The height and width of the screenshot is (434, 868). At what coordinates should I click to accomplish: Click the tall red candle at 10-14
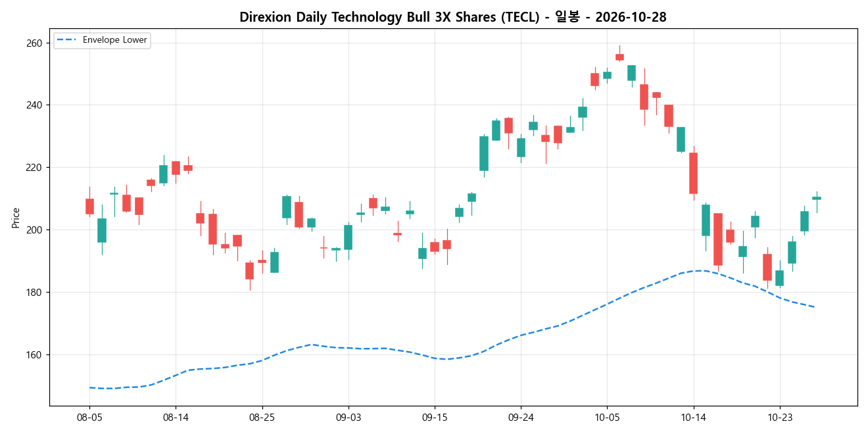click(693, 174)
